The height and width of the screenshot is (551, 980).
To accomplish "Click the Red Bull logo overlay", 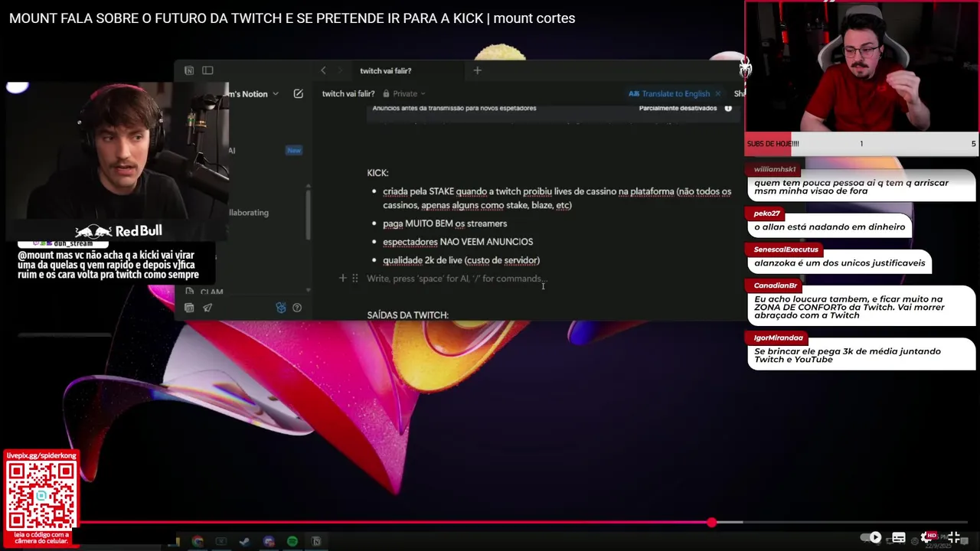I will click(x=119, y=230).
